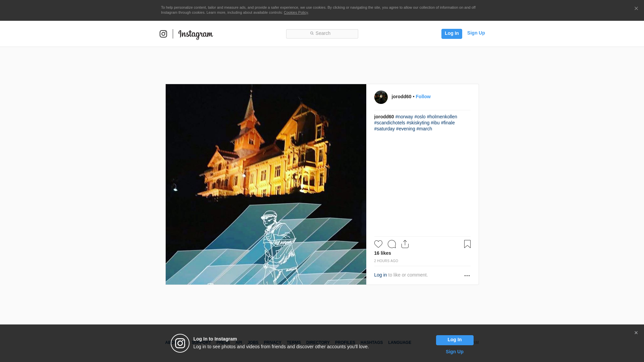Open the LANGUAGE footer selector

pos(399,343)
